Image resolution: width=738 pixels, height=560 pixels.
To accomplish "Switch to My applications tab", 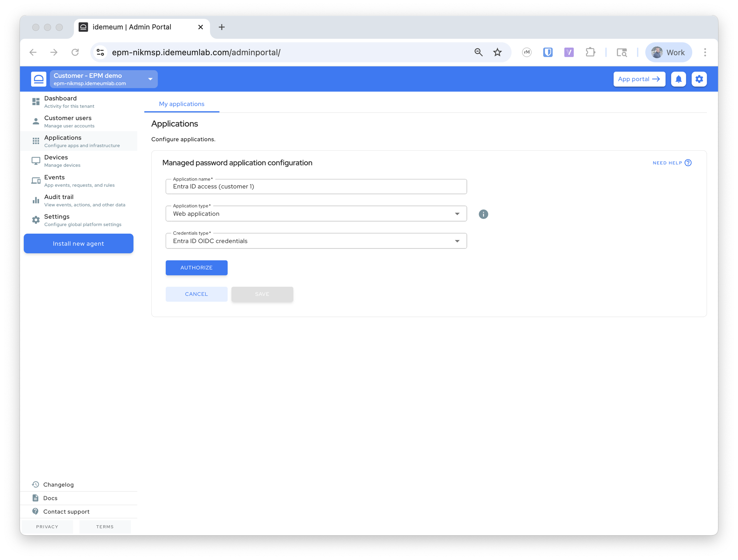I will point(182,104).
